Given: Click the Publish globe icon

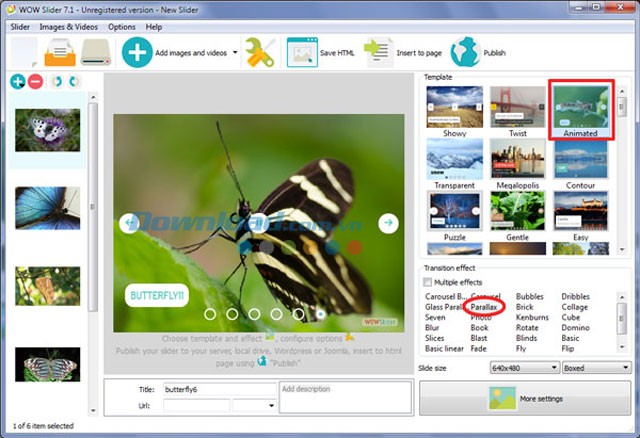Looking at the screenshot, I should click(x=465, y=52).
